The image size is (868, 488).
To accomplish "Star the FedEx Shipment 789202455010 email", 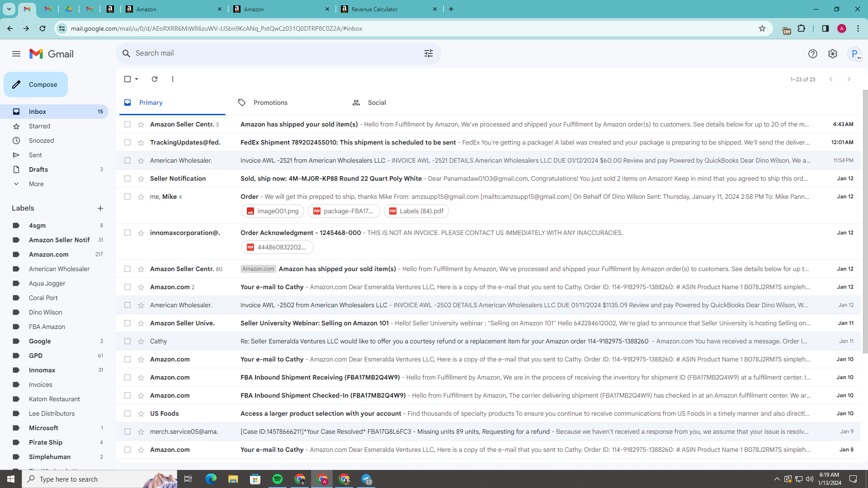I will 141,142.
